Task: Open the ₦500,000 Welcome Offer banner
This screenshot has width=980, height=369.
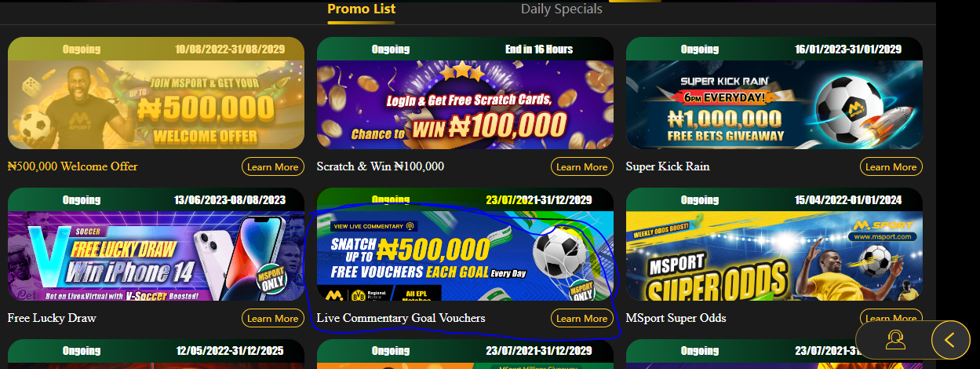Action: tap(156, 93)
